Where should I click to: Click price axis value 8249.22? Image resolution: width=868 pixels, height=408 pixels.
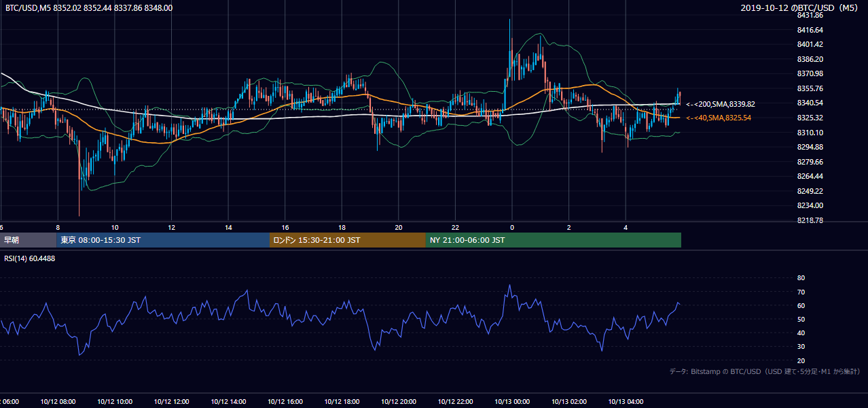[x=810, y=191]
